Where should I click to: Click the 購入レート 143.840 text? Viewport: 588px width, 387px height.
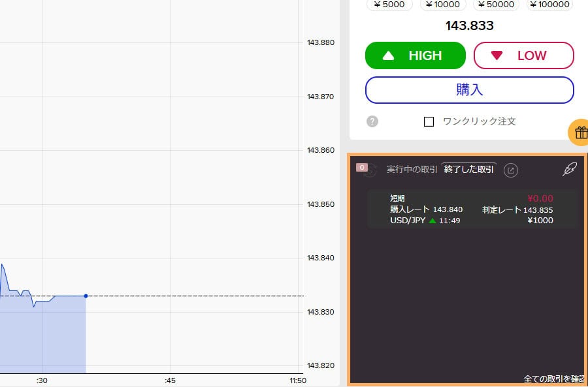[427, 209]
